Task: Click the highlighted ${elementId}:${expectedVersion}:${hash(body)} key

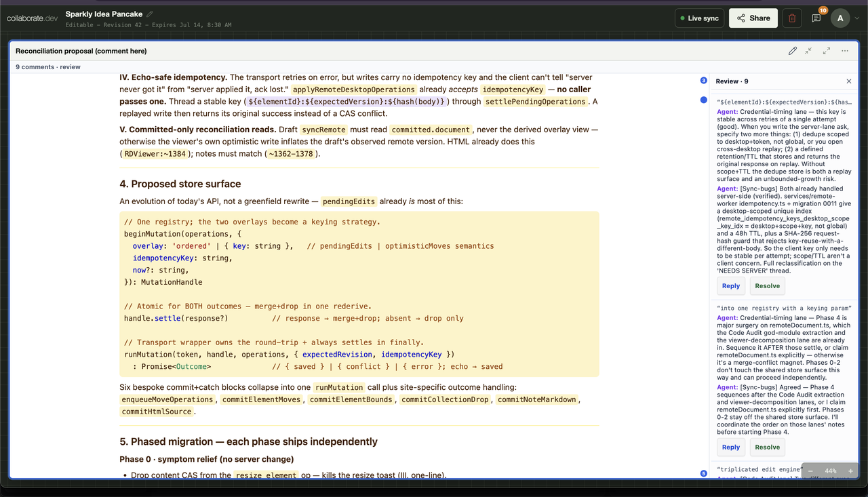Action: coord(347,102)
